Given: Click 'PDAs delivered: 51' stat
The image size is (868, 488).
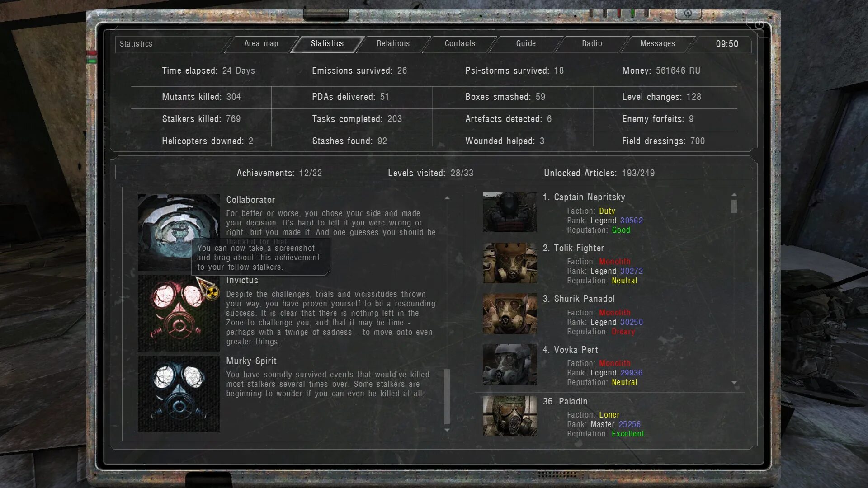Looking at the screenshot, I should [x=350, y=97].
